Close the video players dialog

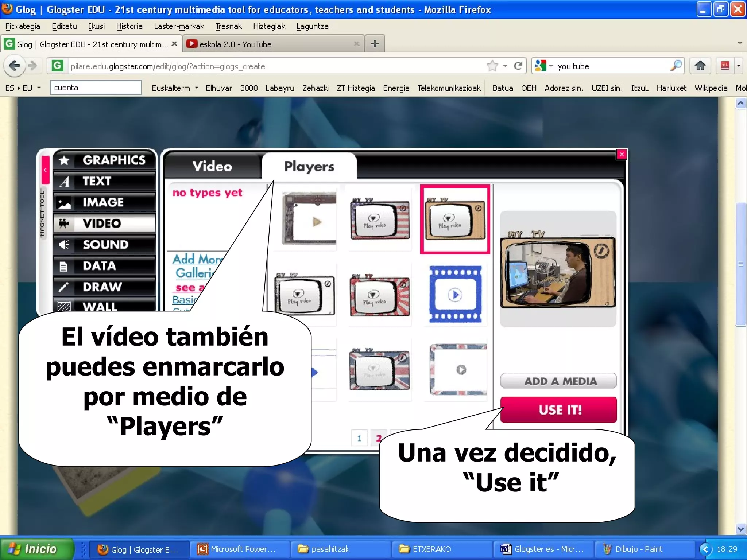tap(622, 154)
